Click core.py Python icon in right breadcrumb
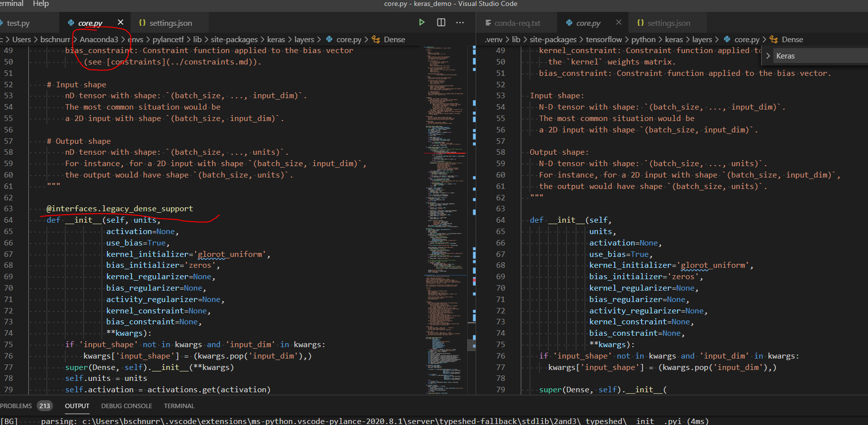The image size is (868, 425). coord(727,40)
